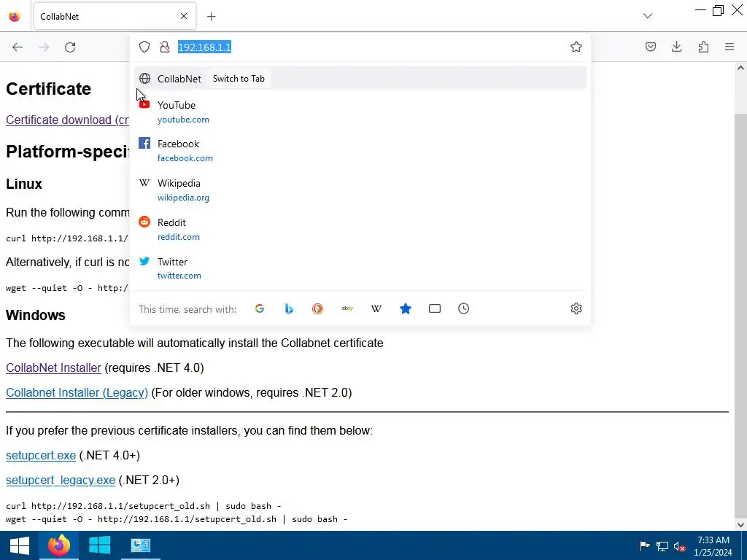Open Save to Pocket icon
Viewport: 747px width, 560px height.
click(650, 47)
